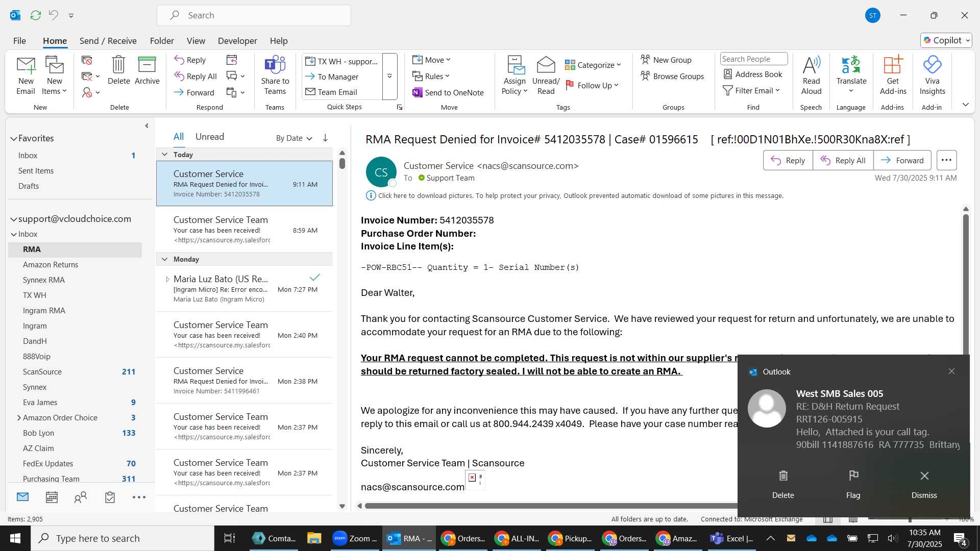Open the File menu
980x551 pixels.
[x=19, y=41]
